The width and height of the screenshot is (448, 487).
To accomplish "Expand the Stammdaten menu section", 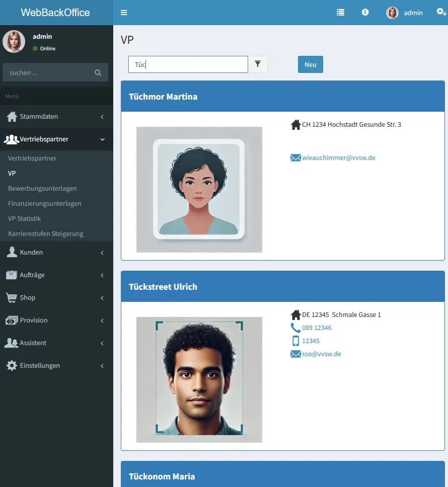I will coord(56,116).
